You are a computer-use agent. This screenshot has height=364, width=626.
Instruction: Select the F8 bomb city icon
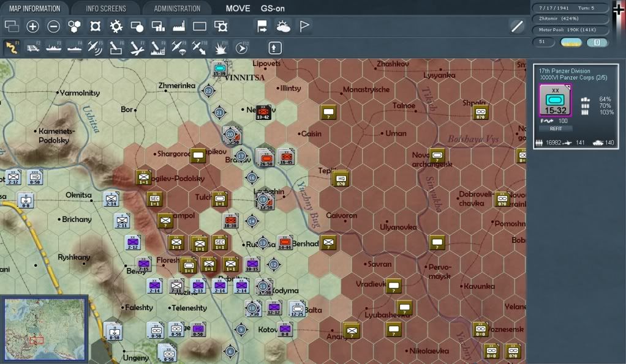(157, 48)
